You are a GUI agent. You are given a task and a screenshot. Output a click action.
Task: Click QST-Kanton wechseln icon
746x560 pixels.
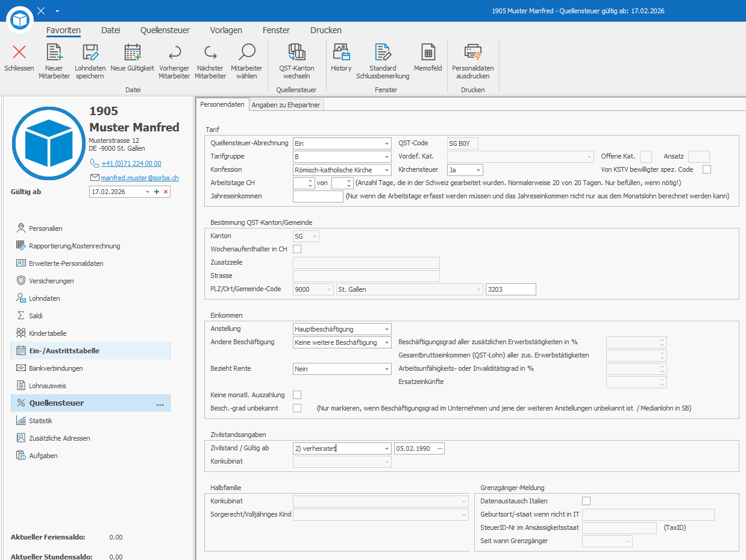pyautogui.click(x=296, y=53)
